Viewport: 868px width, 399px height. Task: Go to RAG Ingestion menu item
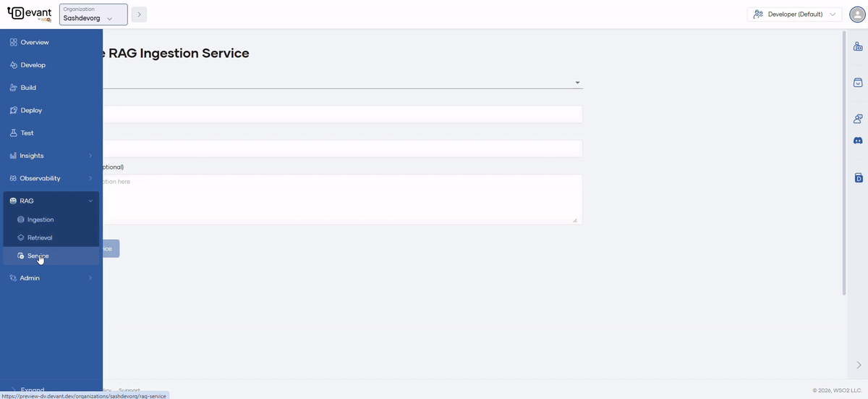click(x=41, y=219)
